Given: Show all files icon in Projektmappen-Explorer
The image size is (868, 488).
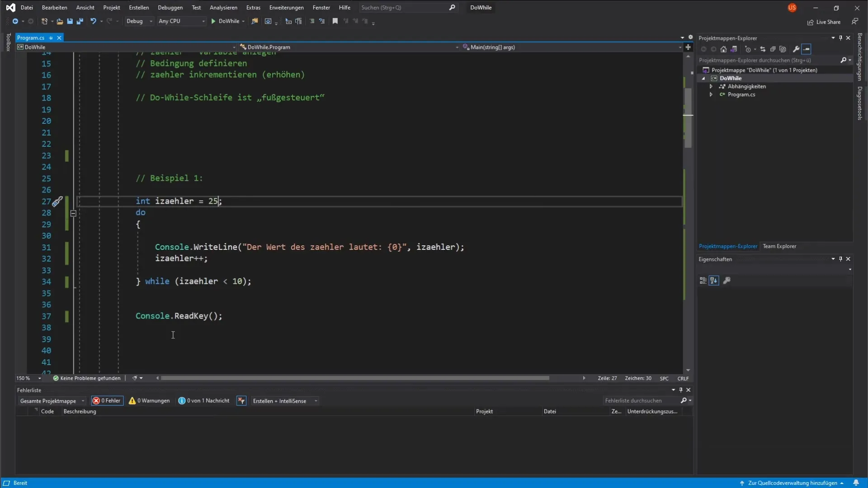Looking at the screenshot, I should (x=783, y=49).
